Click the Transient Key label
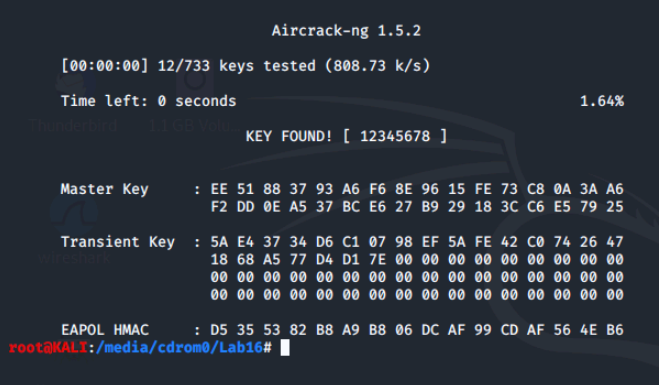This screenshot has width=659, height=385. 118,242
